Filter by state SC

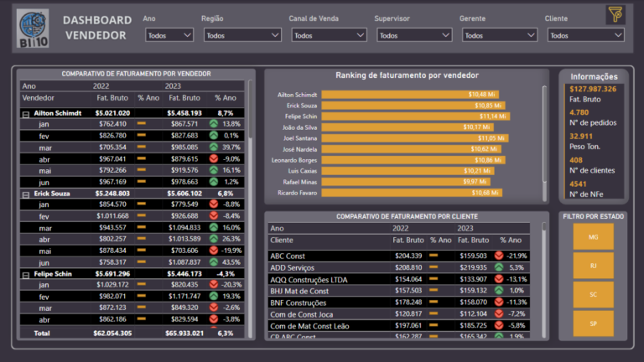[593, 295]
